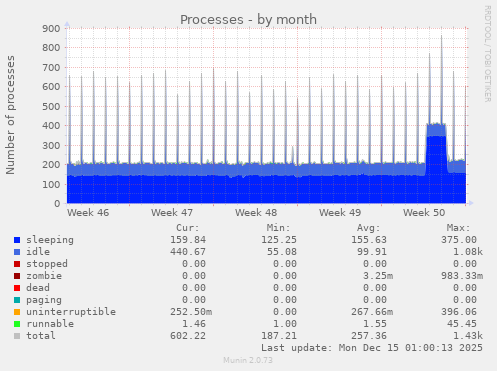
Task: Click sleeping minimum value 125.25
Action: pyautogui.click(x=279, y=240)
